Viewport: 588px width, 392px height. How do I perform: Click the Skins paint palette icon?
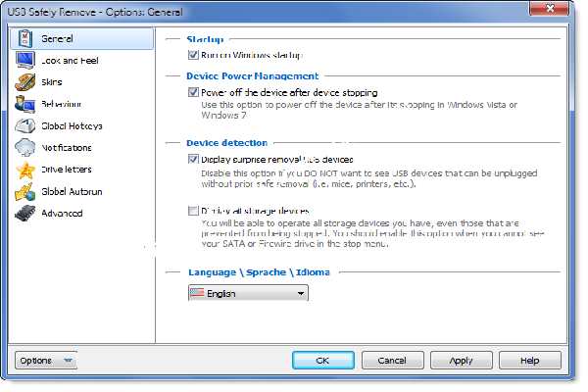pos(25,82)
